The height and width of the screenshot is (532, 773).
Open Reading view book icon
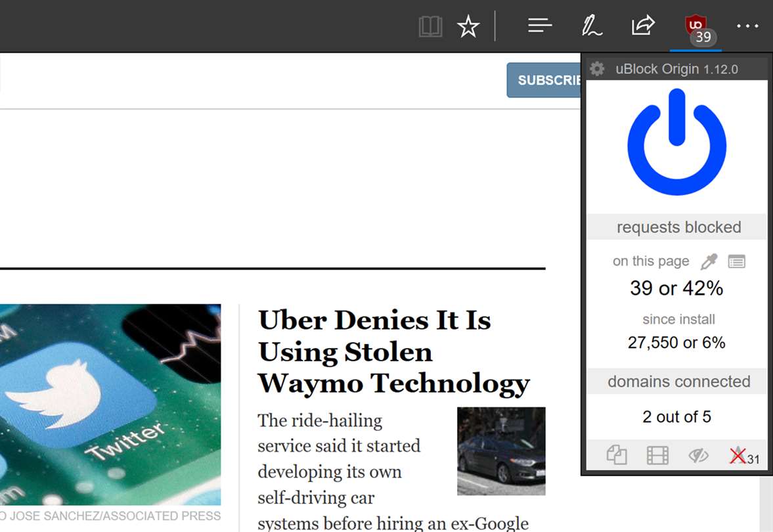click(x=430, y=26)
